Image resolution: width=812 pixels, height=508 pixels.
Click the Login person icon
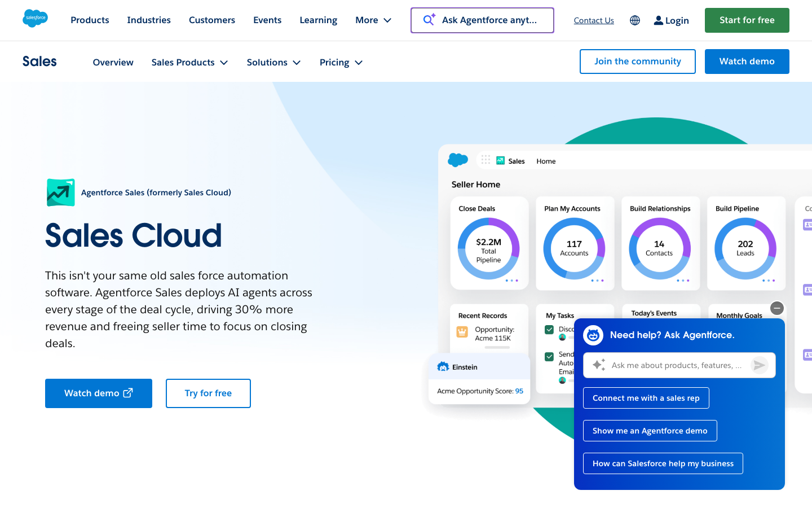click(x=658, y=20)
